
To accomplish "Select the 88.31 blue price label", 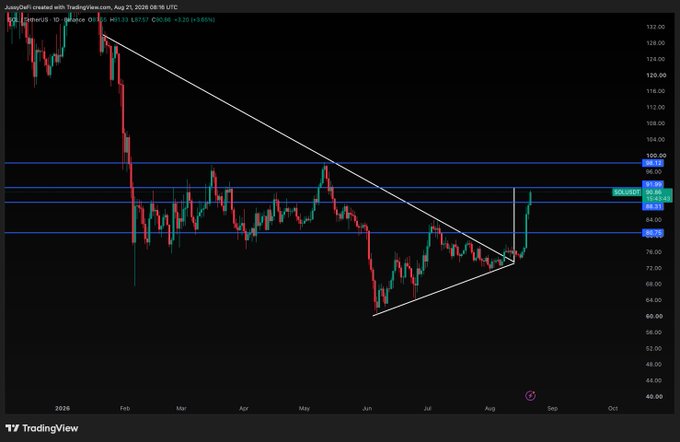I will [x=654, y=206].
